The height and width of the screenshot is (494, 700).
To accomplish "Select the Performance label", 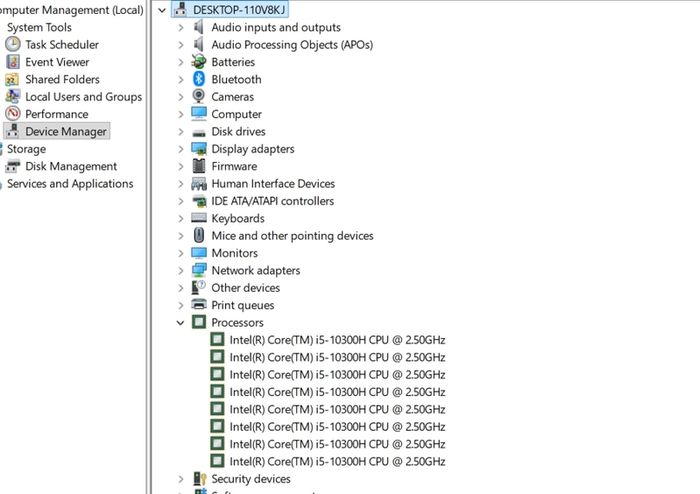I will point(57,114).
